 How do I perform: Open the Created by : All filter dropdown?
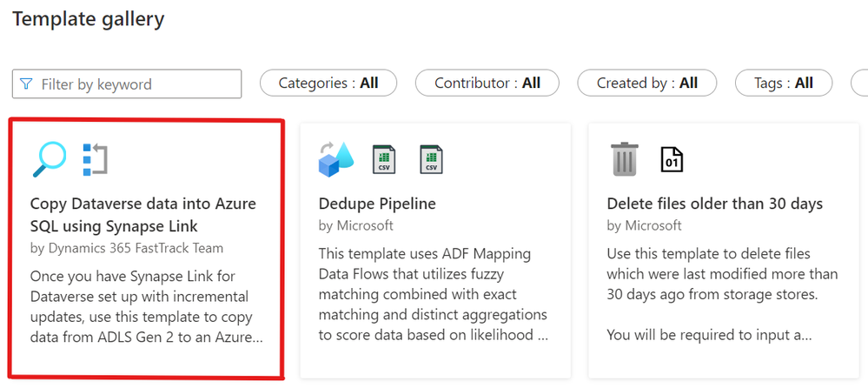click(x=647, y=84)
